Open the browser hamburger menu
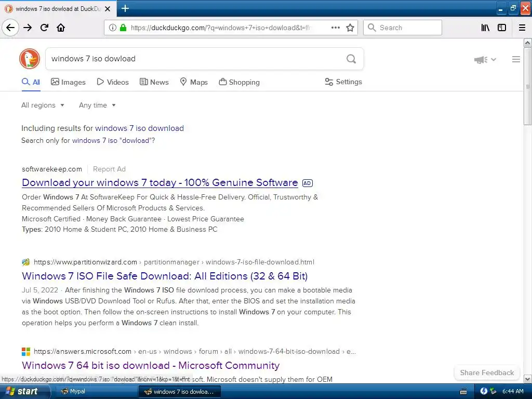532x399 pixels. coord(522,28)
